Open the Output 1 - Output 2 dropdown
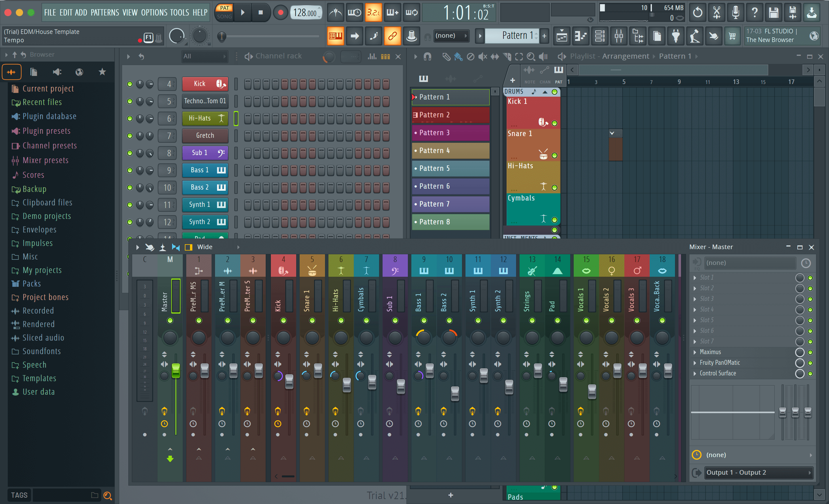The width and height of the screenshot is (829, 504). click(759, 472)
